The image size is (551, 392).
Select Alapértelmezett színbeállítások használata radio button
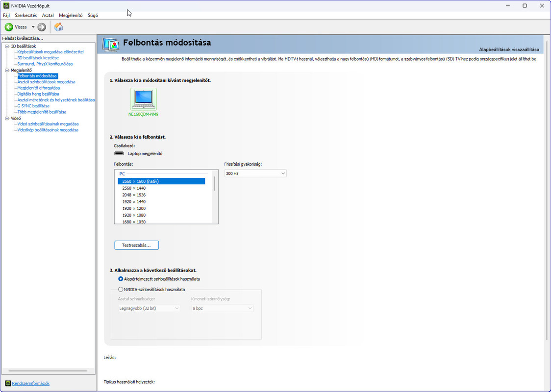[121, 279]
